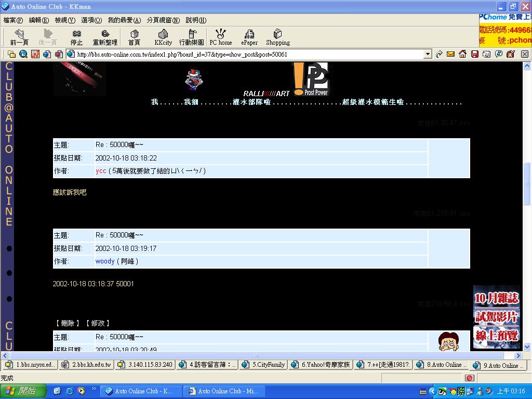Click in the URL address field
Screen dimensions: 532x399
tap(249, 54)
